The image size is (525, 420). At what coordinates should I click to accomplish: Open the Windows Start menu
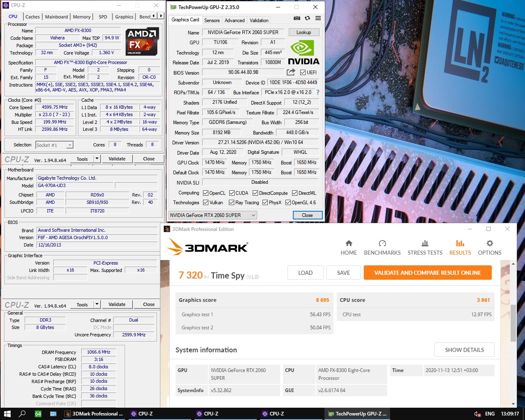coord(7,414)
